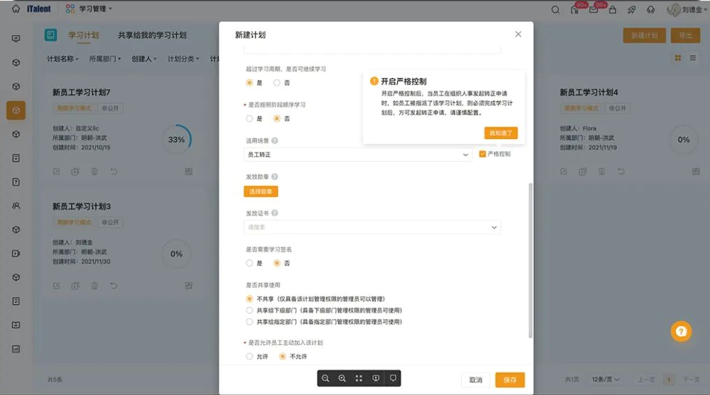Open the headset support icon
710x395 pixels.
coord(651,10)
